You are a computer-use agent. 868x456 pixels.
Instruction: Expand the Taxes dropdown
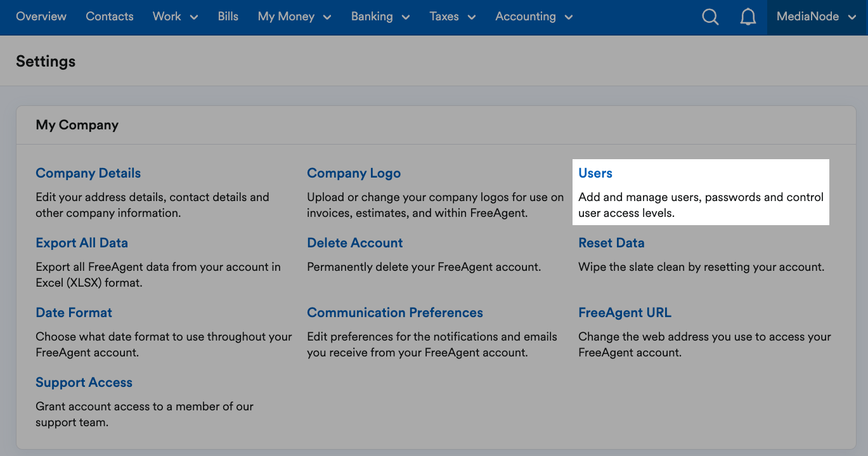452,17
